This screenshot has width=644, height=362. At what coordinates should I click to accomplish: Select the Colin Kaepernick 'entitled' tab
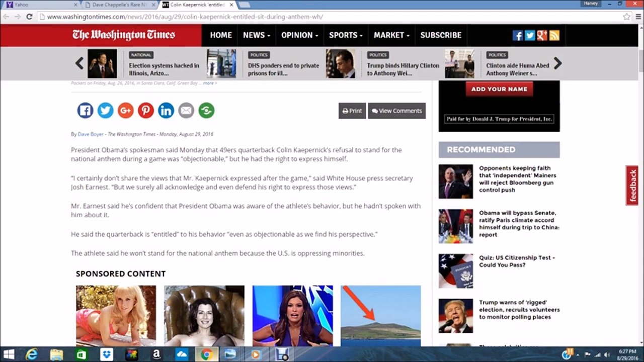[196, 5]
